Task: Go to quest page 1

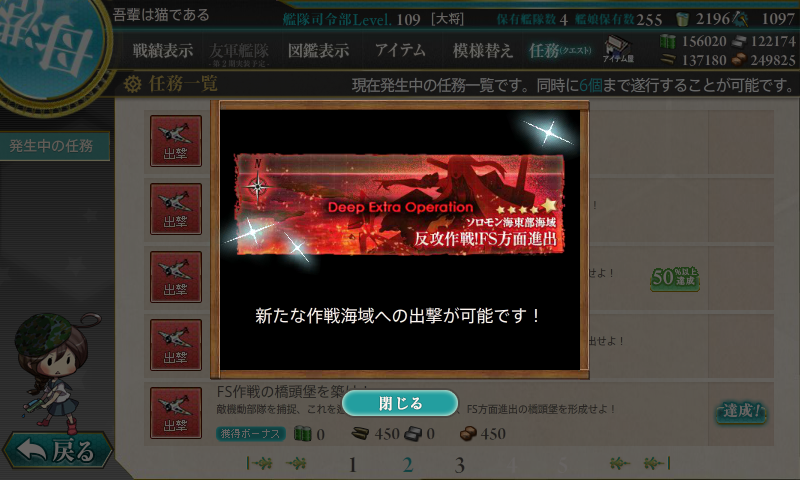Action: [352, 465]
